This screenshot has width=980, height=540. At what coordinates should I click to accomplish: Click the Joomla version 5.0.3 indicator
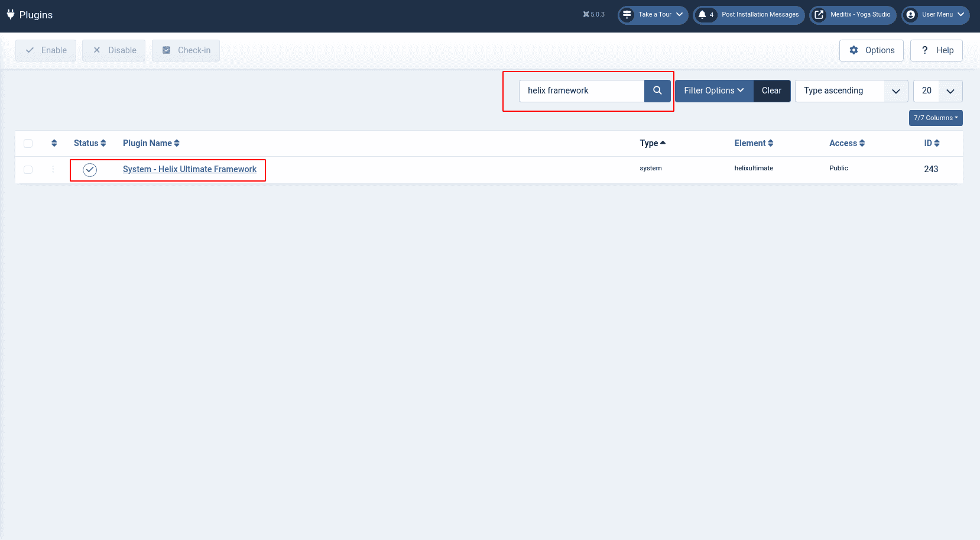tap(593, 15)
